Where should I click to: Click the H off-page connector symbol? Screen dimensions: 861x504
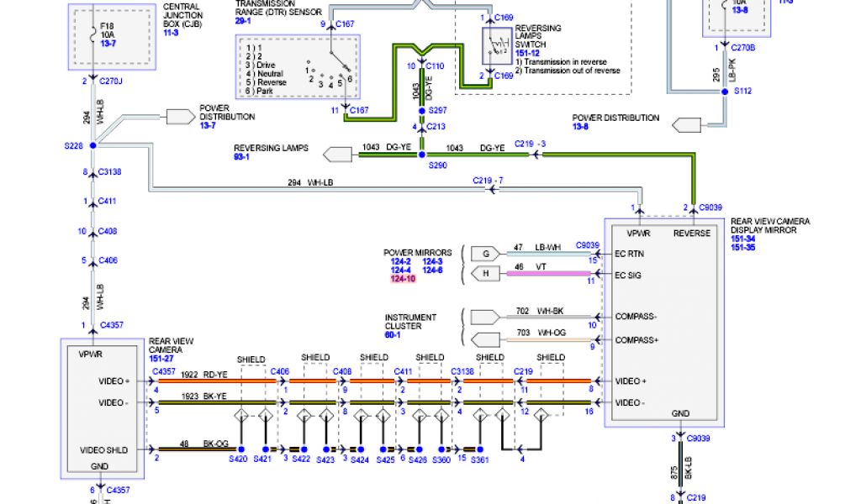485,273
